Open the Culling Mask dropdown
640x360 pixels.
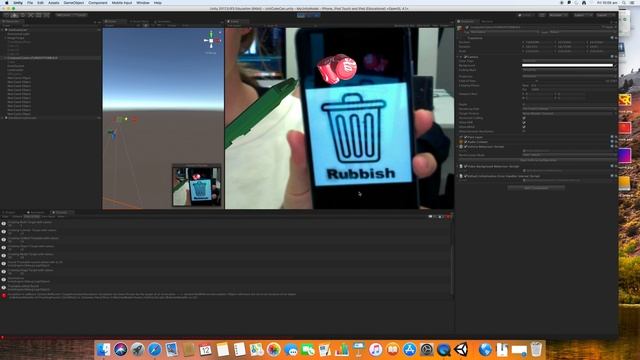point(569,70)
